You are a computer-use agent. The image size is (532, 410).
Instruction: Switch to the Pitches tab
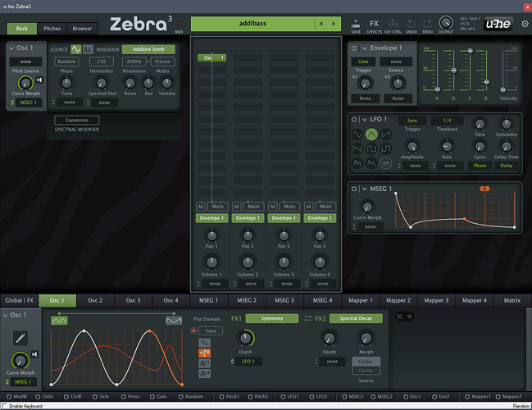click(x=52, y=29)
